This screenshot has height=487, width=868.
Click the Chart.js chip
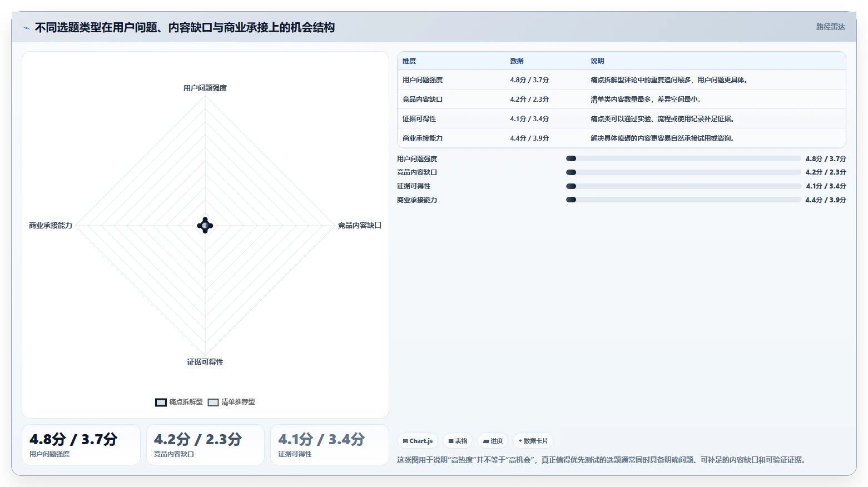tap(418, 441)
